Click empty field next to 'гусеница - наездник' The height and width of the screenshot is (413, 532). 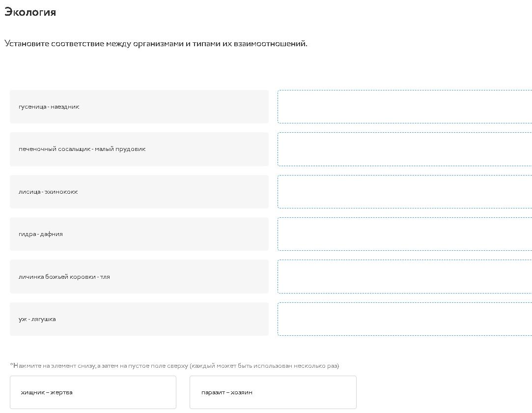point(404,107)
